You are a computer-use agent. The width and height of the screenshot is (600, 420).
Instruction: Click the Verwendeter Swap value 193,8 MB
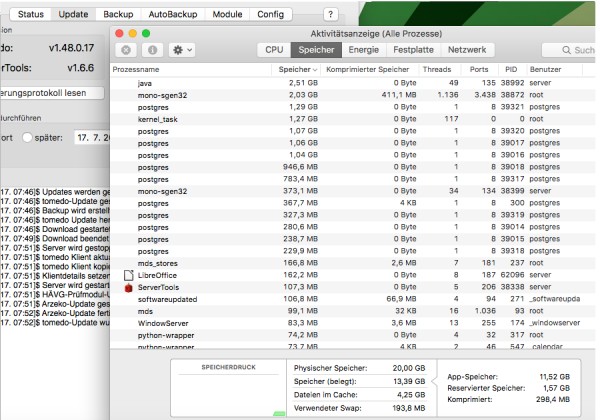pyautogui.click(x=409, y=408)
